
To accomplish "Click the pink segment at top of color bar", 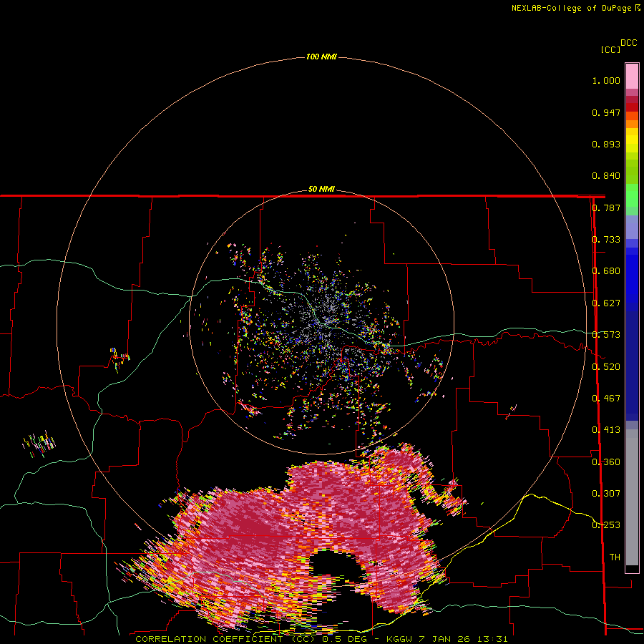I will click(632, 77).
